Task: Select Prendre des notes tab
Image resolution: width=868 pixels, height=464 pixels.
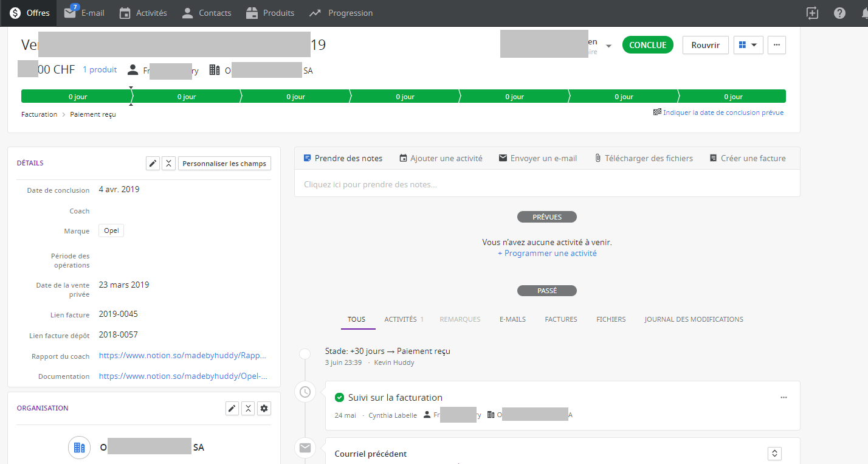Action: click(343, 158)
